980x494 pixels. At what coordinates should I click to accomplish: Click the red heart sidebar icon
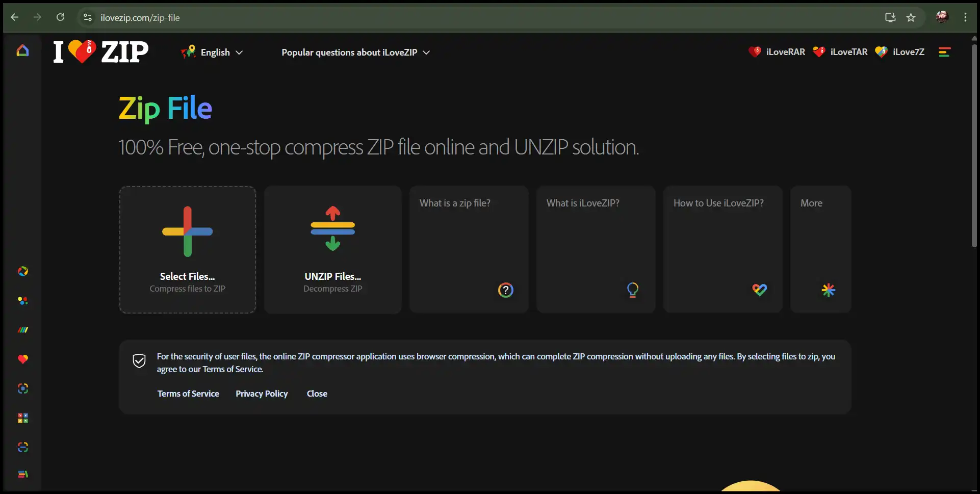coord(23,359)
